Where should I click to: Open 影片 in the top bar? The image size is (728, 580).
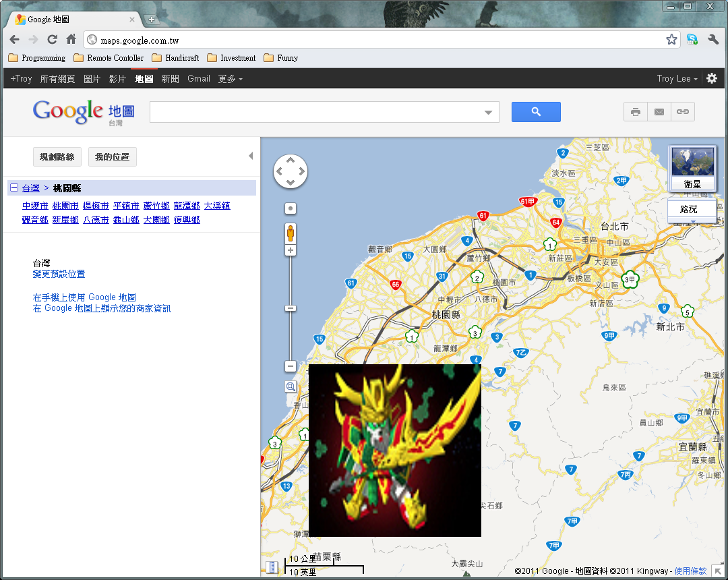[x=117, y=78]
